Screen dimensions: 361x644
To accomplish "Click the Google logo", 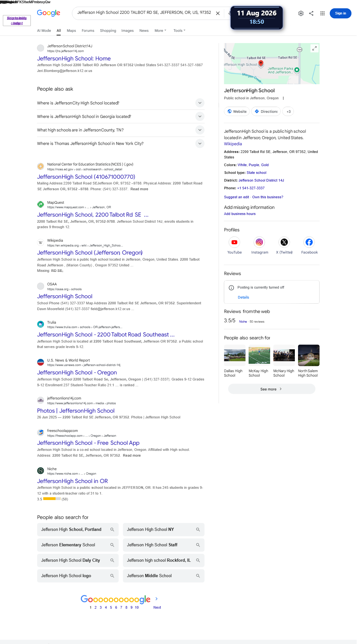I will click(48, 13).
